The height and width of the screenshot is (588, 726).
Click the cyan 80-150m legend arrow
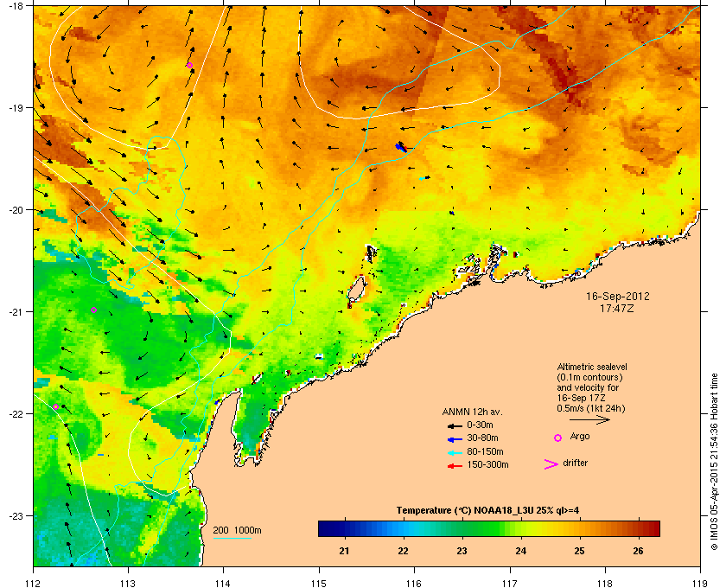tap(455, 452)
